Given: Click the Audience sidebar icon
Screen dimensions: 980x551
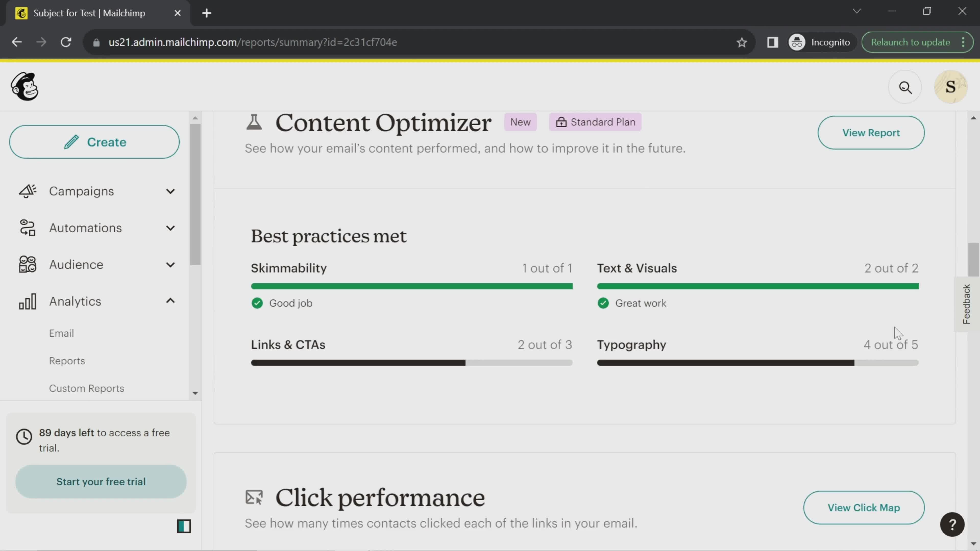Looking at the screenshot, I should [28, 264].
